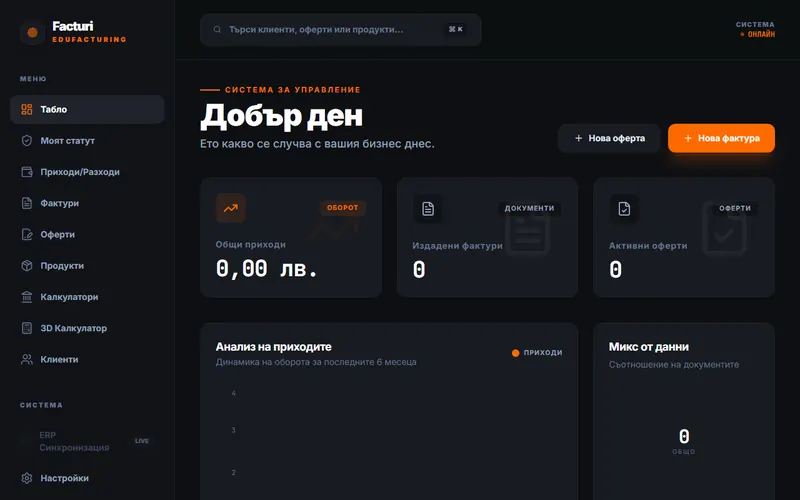Click Динамика на оборота chart subtitle

(x=316, y=362)
